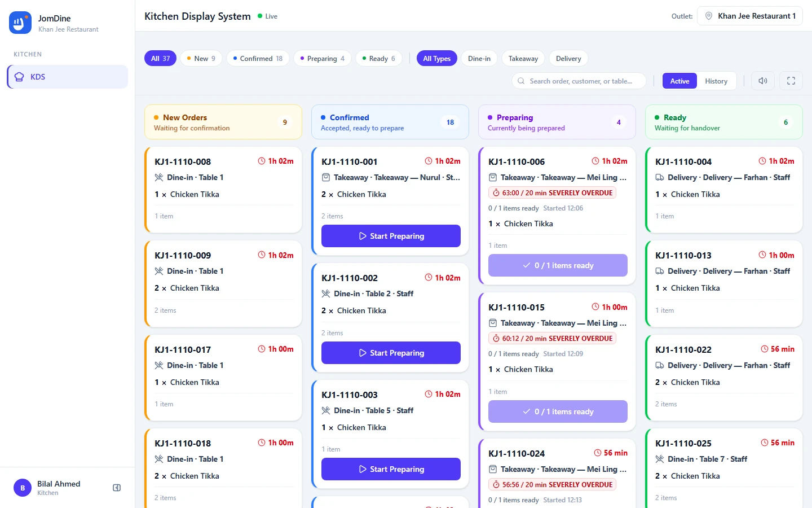Enter fullscreen mode with the expand icon
The width and height of the screenshot is (812, 508).
(x=791, y=81)
